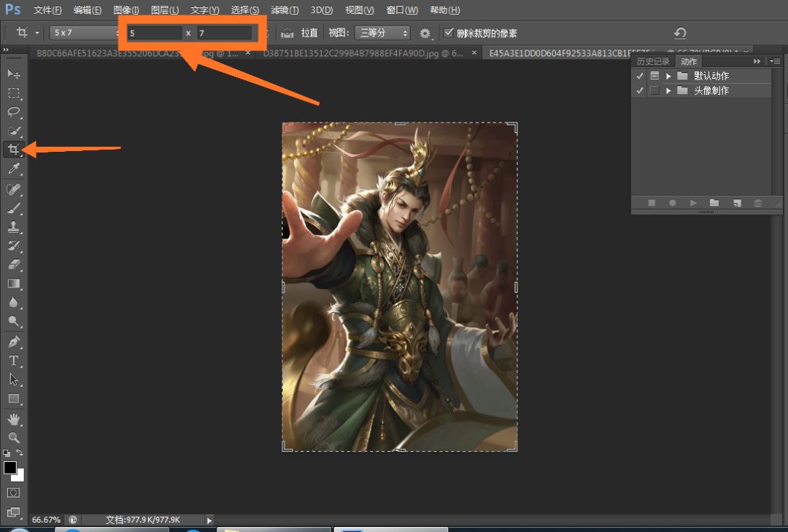This screenshot has height=532, width=788.
Task: Select the Crop tool in the toolbar
Action: [13, 150]
